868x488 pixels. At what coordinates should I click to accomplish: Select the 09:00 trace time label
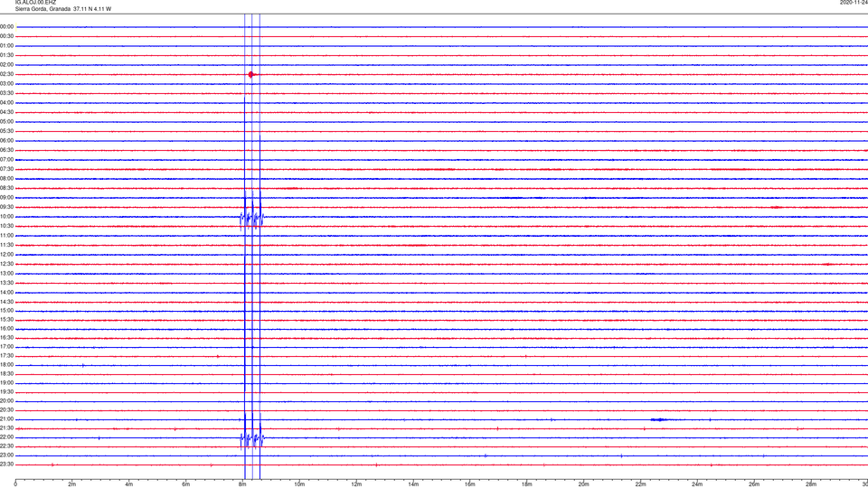pyautogui.click(x=6, y=198)
